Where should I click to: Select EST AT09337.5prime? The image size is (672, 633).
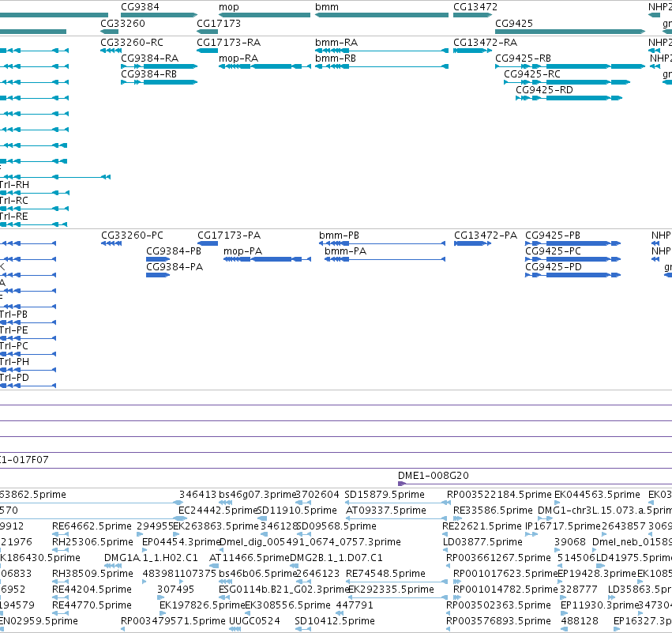tap(396, 518)
